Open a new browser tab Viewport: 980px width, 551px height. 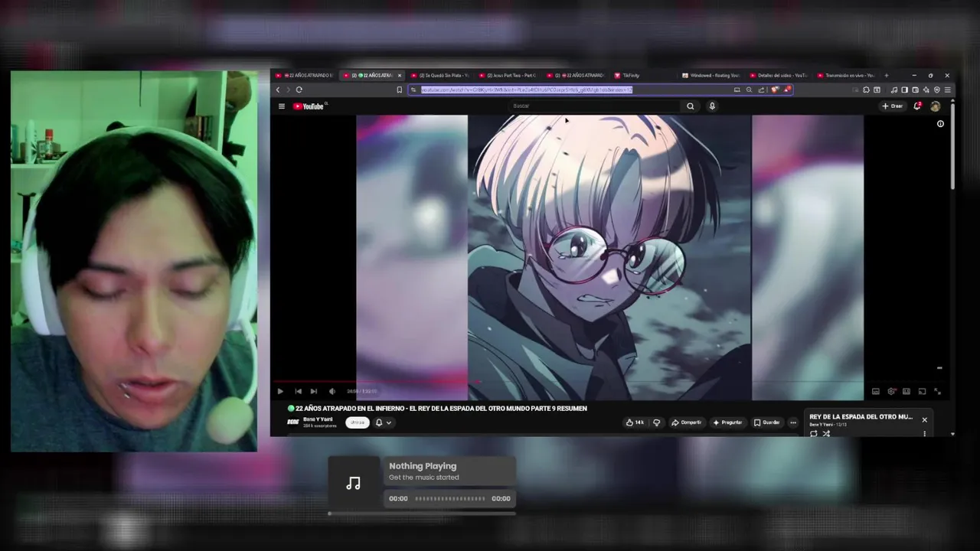click(x=887, y=75)
